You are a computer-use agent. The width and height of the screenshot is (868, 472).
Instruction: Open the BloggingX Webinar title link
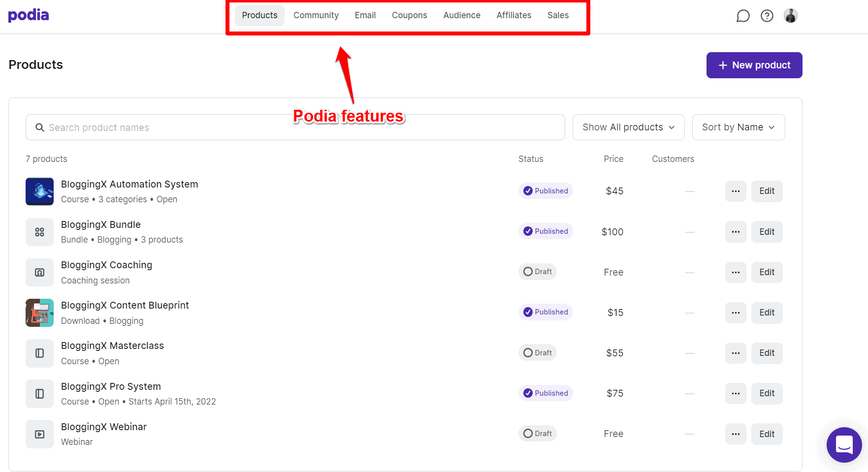[x=104, y=427]
